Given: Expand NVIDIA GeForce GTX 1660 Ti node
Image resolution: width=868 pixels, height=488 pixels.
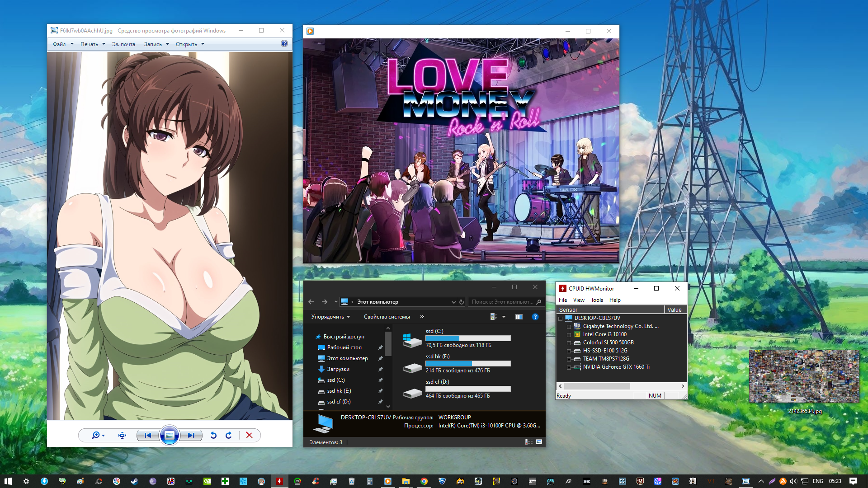Looking at the screenshot, I should [x=569, y=367].
